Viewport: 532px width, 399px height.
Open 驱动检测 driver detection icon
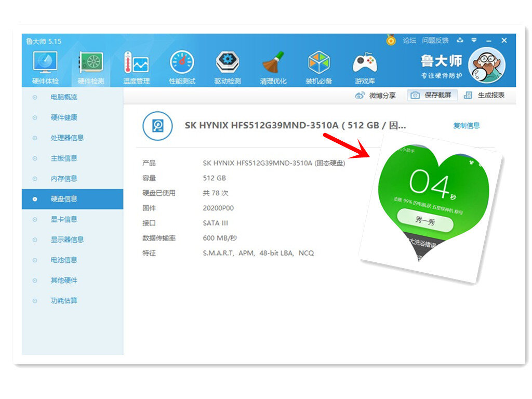coord(228,62)
